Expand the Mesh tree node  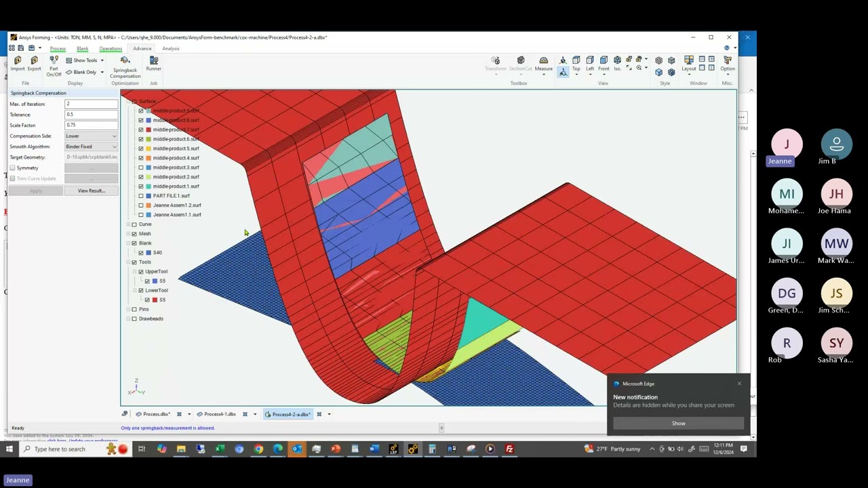(x=128, y=234)
